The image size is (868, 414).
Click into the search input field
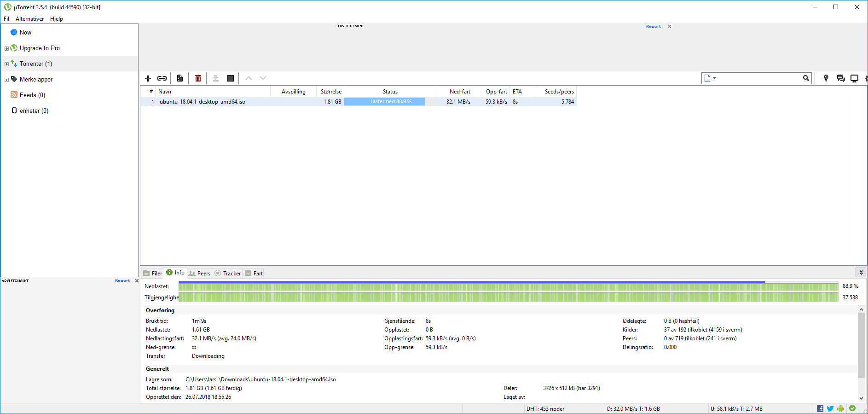759,78
